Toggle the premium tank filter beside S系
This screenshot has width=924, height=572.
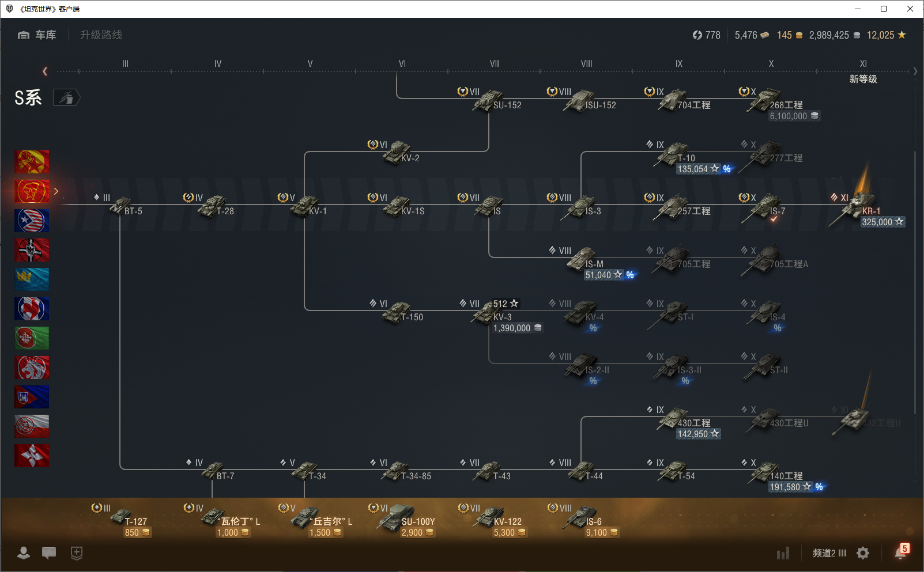pyautogui.click(x=66, y=98)
